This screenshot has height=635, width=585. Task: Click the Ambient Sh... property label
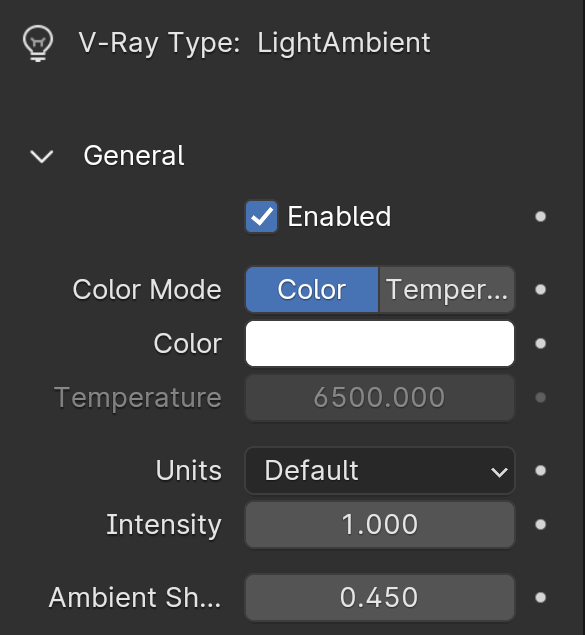coord(135,597)
